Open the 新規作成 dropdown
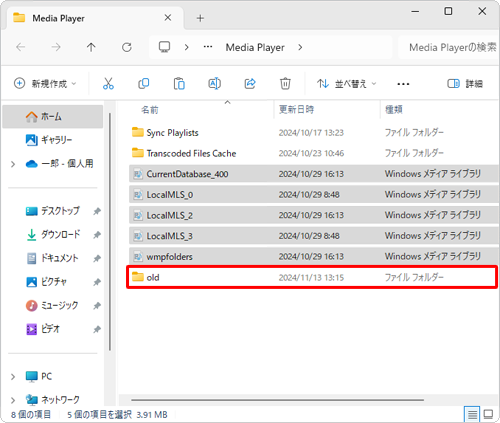 [x=45, y=84]
